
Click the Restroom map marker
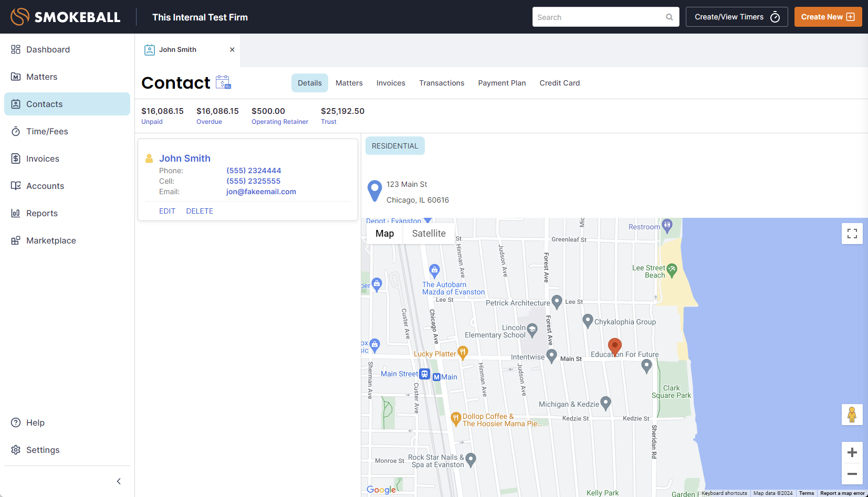(667, 226)
